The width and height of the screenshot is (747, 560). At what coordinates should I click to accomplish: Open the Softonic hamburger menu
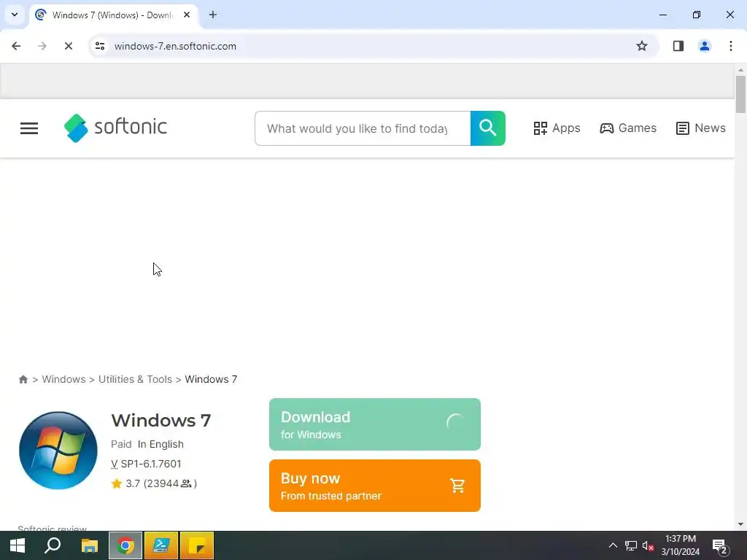(29, 128)
